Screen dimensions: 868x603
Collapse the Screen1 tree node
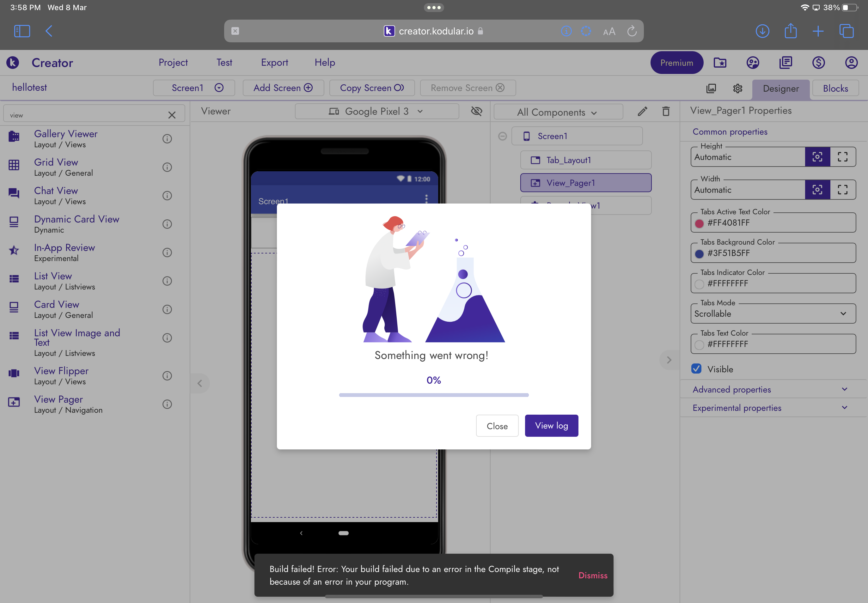click(x=502, y=136)
